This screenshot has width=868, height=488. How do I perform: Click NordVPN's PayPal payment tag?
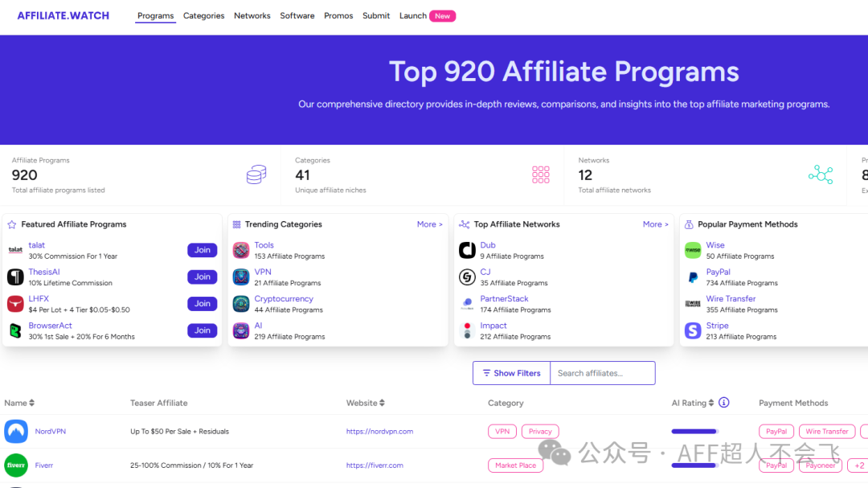776,432
